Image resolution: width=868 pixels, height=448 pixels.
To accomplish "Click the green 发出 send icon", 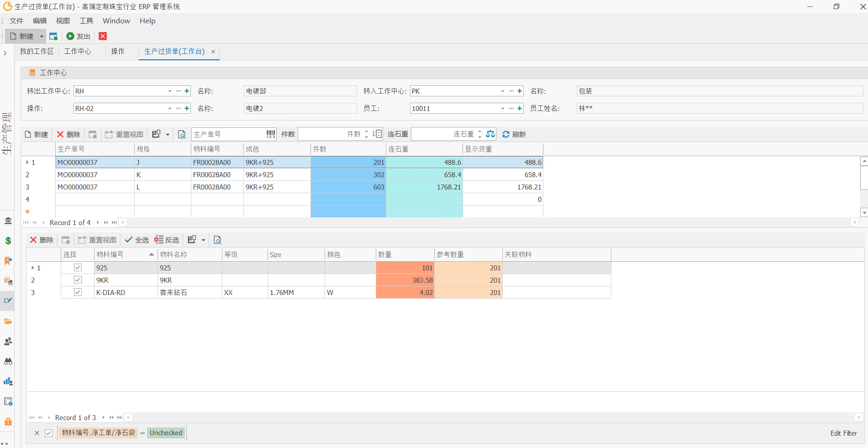I will coord(70,36).
